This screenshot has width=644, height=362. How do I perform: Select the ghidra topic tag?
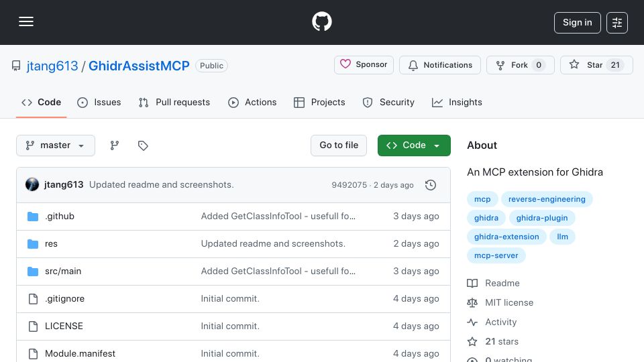click(x=486, y=218)
